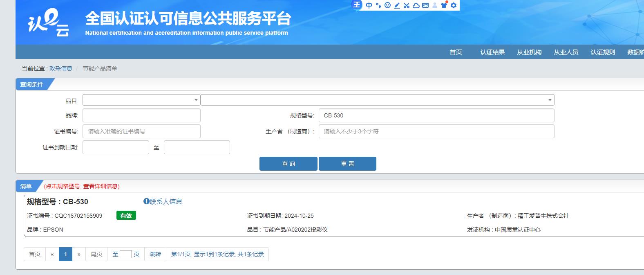Click the » next page button
This screenshot has width=644, height=275.
79,254
